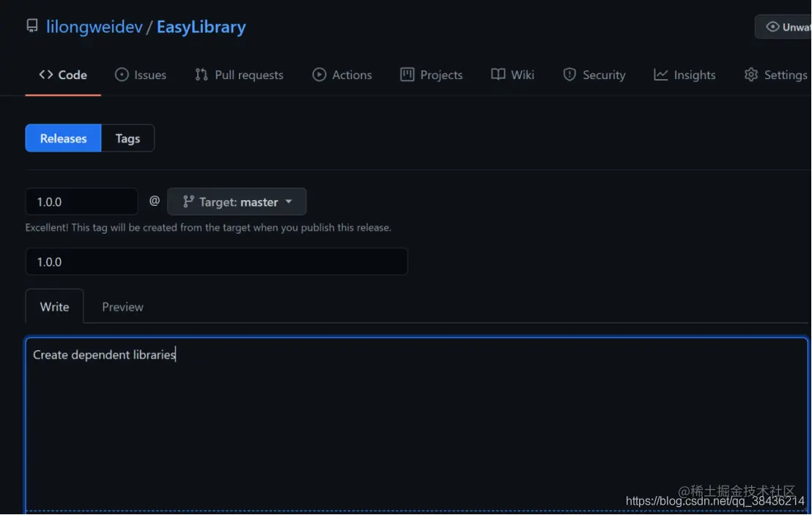The image size is (812, 515).
Task: Switch to the Tags view
Action: [128, 138]
